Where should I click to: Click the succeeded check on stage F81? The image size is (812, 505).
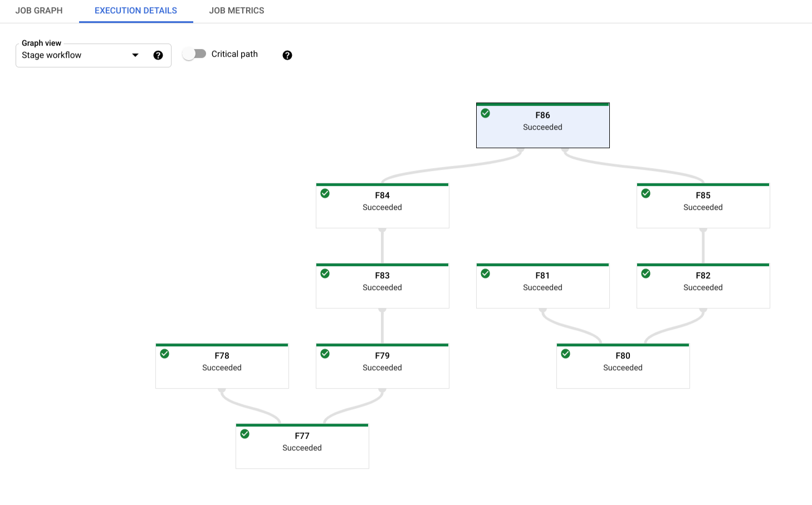point(485,273)
